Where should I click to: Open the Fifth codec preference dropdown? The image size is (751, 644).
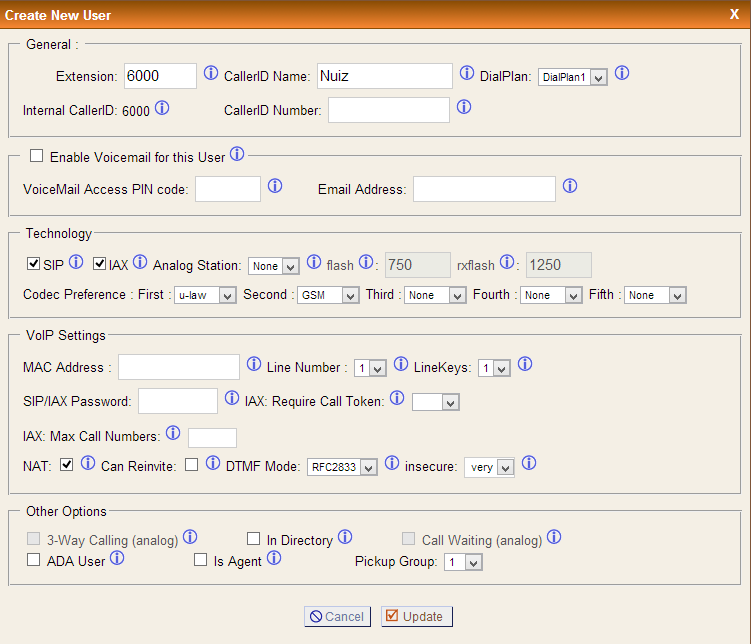(655, 295)
